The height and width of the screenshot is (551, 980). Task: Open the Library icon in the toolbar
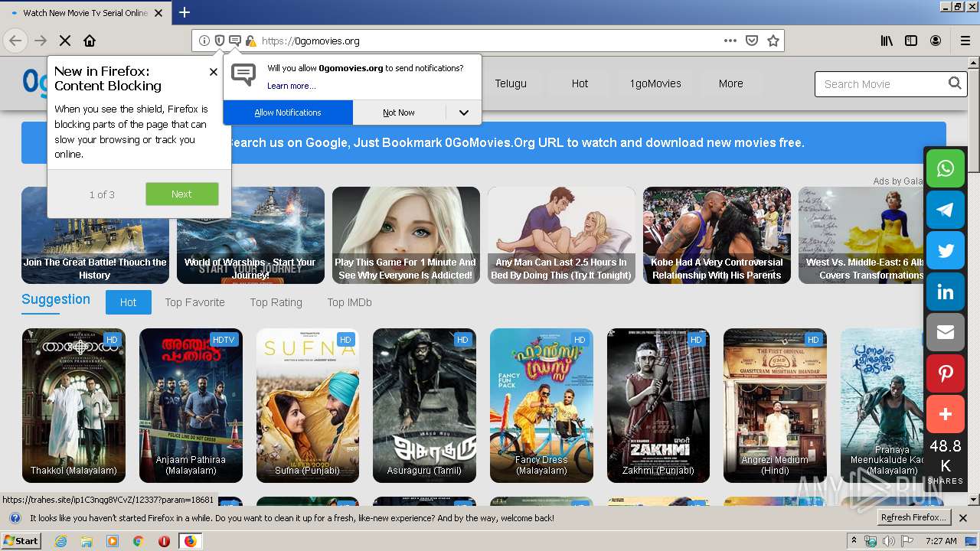pos(887,41)
